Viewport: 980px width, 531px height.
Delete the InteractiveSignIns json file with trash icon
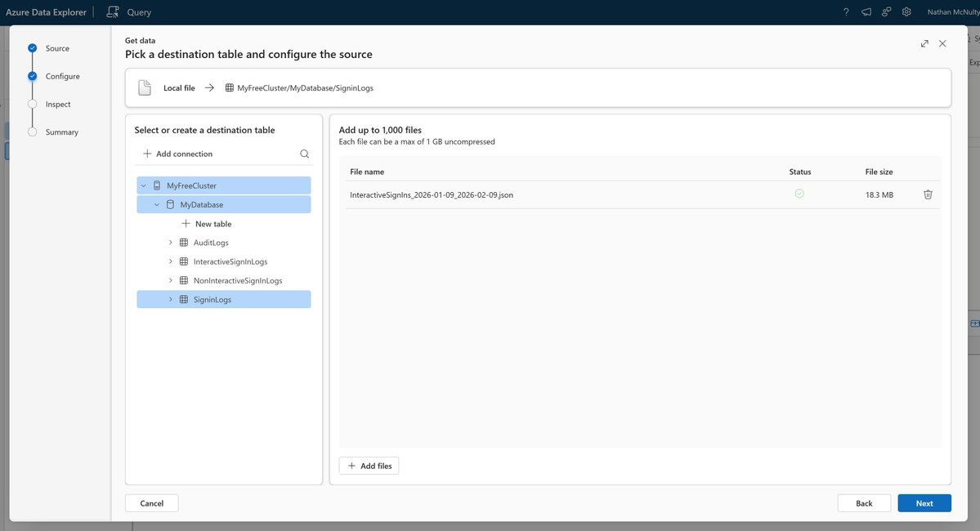929,194
